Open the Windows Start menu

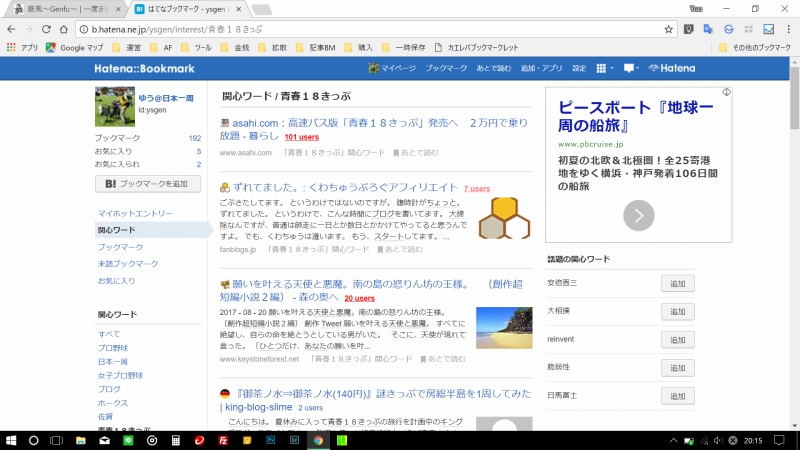click(11, 440)
